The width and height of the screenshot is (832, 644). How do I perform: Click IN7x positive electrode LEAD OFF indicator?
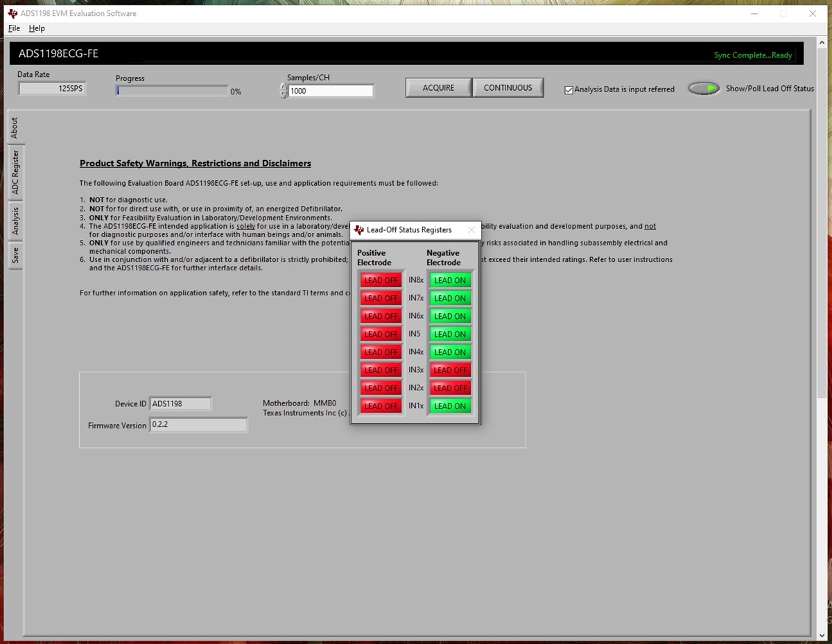[x=381, y=298]
